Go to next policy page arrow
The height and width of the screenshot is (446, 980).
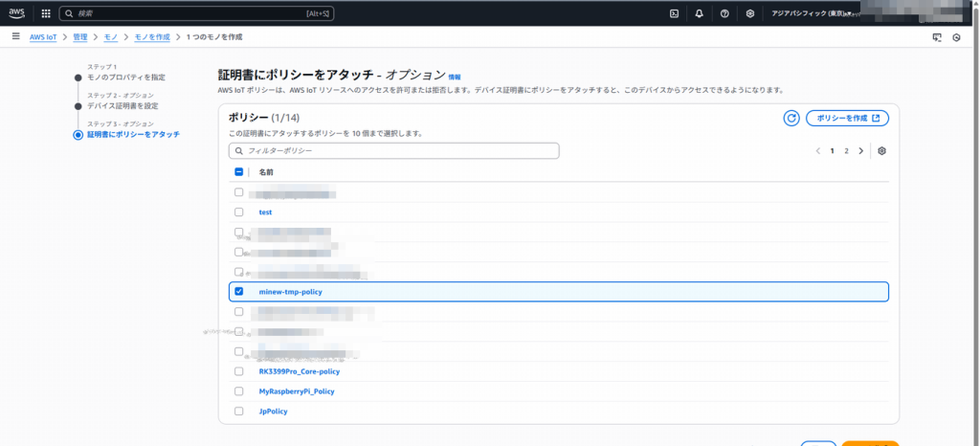pos(860,151)
